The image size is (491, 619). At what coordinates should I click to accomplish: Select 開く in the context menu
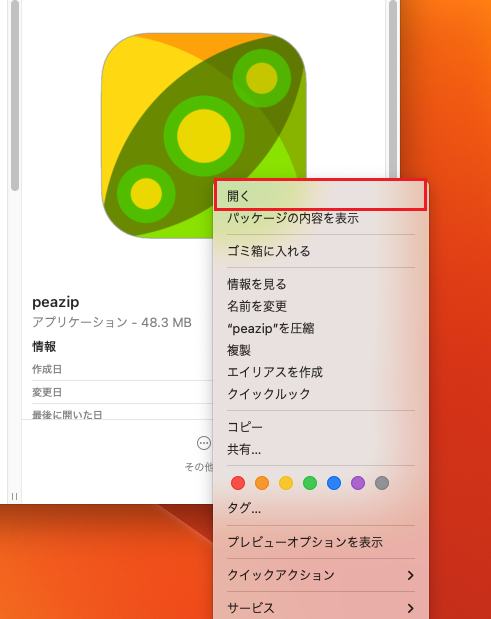coord(320,195)
